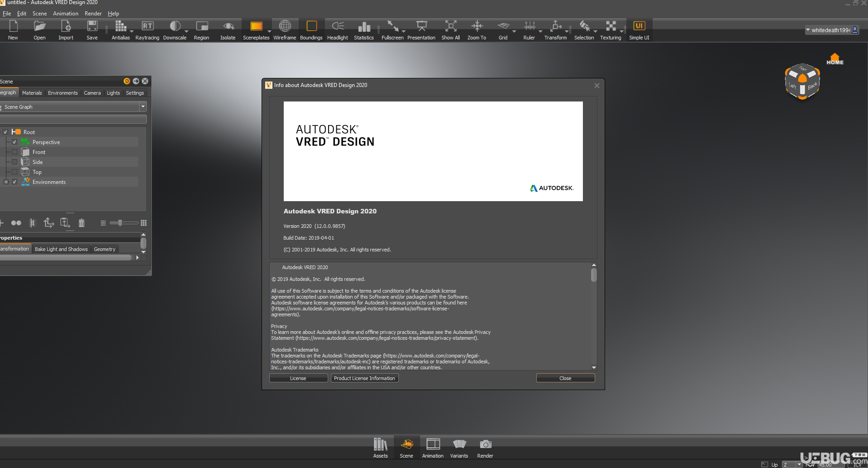Open the Help menu
This screenshot has height=468, width=868.
pos(113,14)
